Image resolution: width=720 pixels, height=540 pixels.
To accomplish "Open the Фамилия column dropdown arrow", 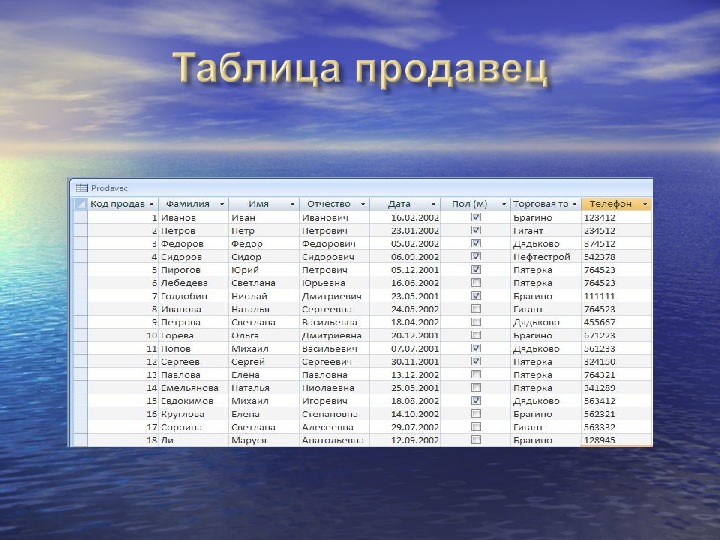I will coord(222,204).
